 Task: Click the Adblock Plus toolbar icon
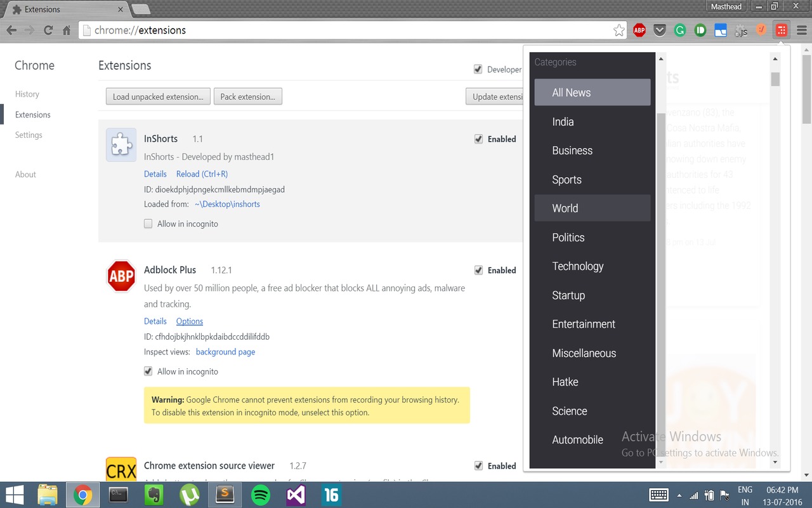pyautogui.click(x=639, y=30)
